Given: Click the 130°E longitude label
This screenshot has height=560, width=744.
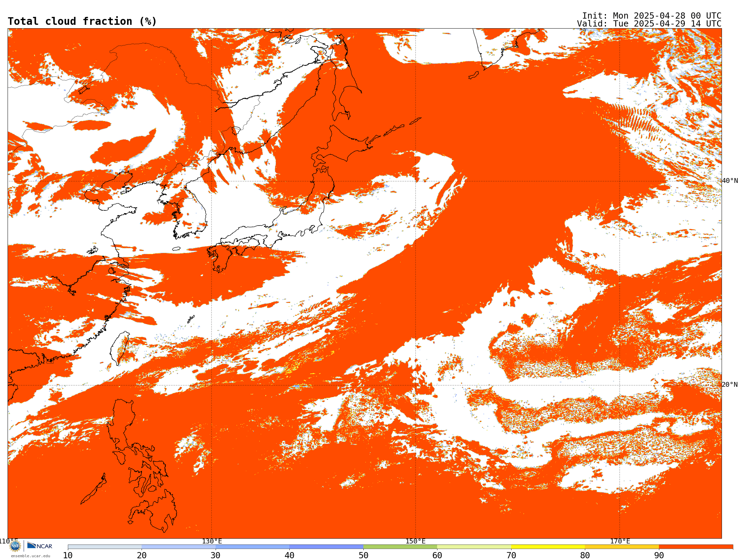Looking at the screenshot, I should point(212,541).
